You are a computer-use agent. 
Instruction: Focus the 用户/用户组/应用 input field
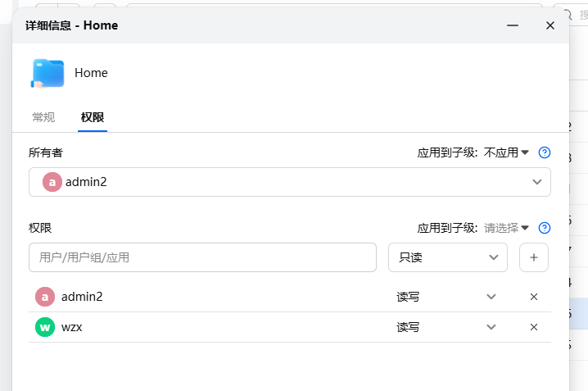[202, 257]
